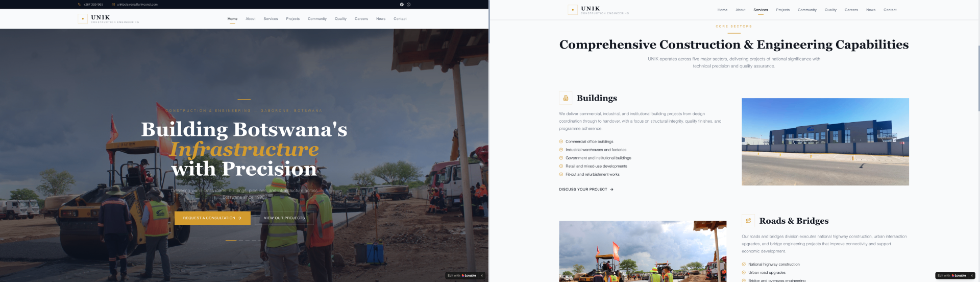
Task: Click the check icon beside Government and institutional buildings
Action: point(561,158)
